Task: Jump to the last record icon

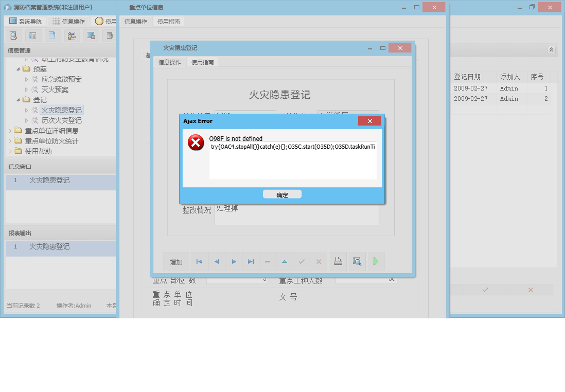Action: pos(250,261)
